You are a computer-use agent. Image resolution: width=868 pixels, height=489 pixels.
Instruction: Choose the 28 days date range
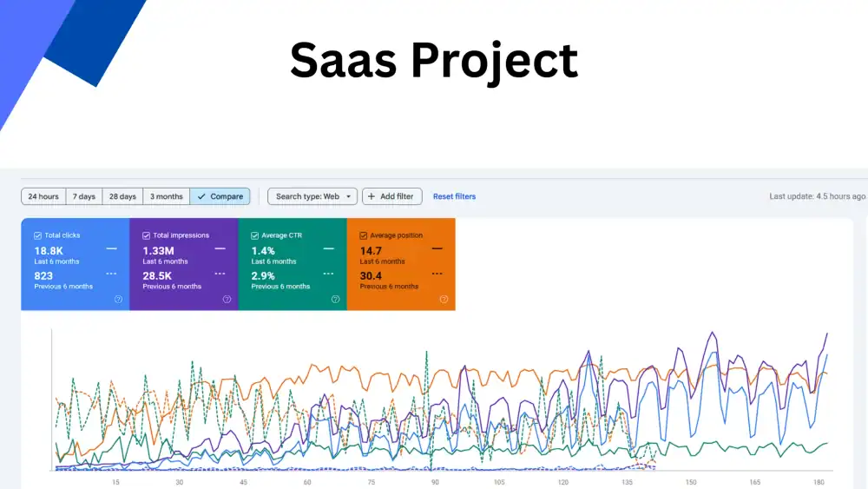point(122,196)
